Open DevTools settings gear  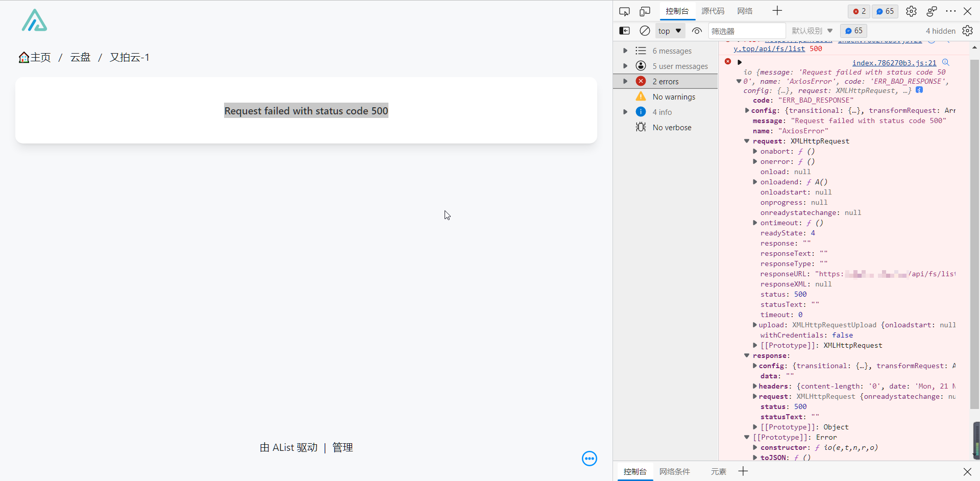pyautogui.click(x=912, y=11)
